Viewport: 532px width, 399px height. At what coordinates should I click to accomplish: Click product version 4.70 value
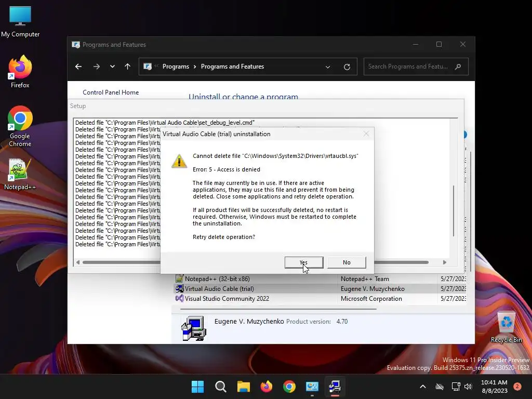click(x=342, y=321)
